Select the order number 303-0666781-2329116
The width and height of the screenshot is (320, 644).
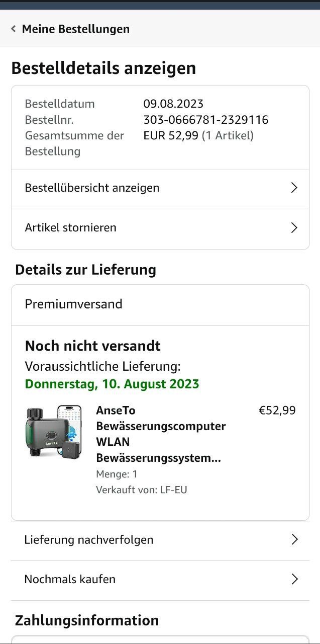205,120
